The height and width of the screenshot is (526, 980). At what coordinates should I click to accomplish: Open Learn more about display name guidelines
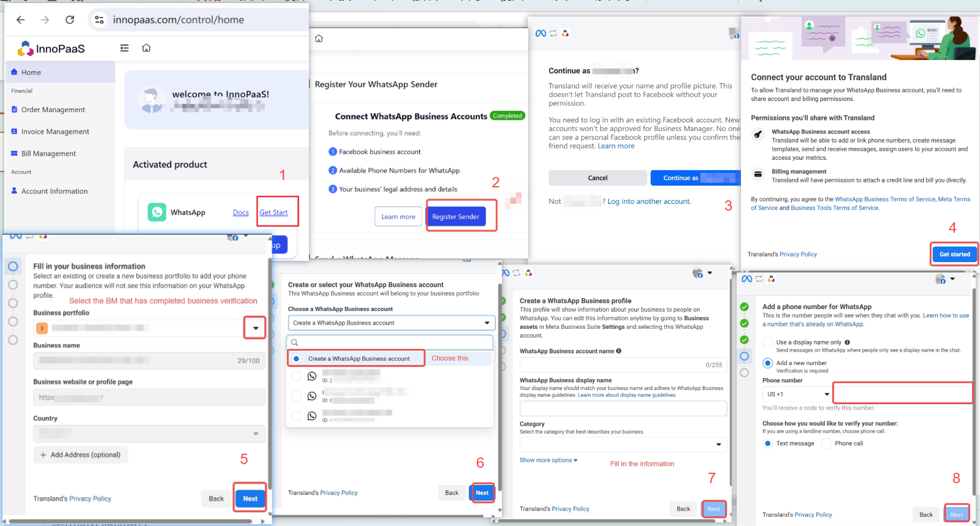pyautogui.click(x=626, y=395)
